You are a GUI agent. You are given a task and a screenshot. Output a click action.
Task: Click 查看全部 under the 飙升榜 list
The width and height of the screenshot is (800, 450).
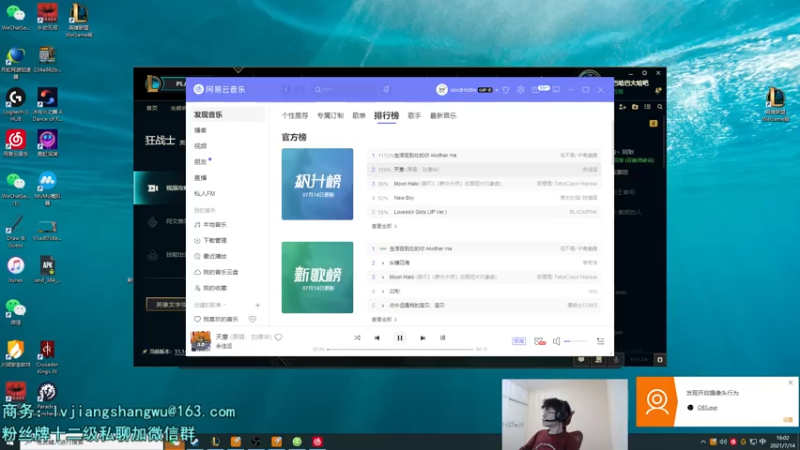[384, 226]
